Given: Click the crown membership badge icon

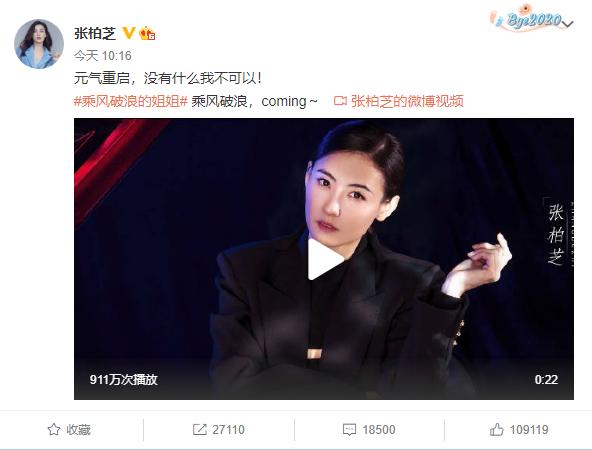Looking at the screenshot, I should click(147, 34).
